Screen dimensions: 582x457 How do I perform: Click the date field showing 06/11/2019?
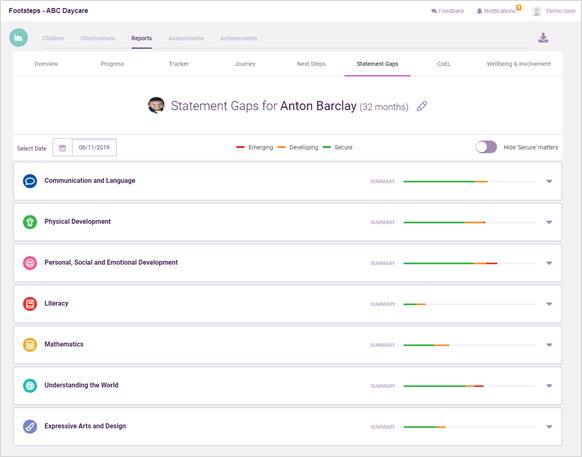click(x=94, y=147)
